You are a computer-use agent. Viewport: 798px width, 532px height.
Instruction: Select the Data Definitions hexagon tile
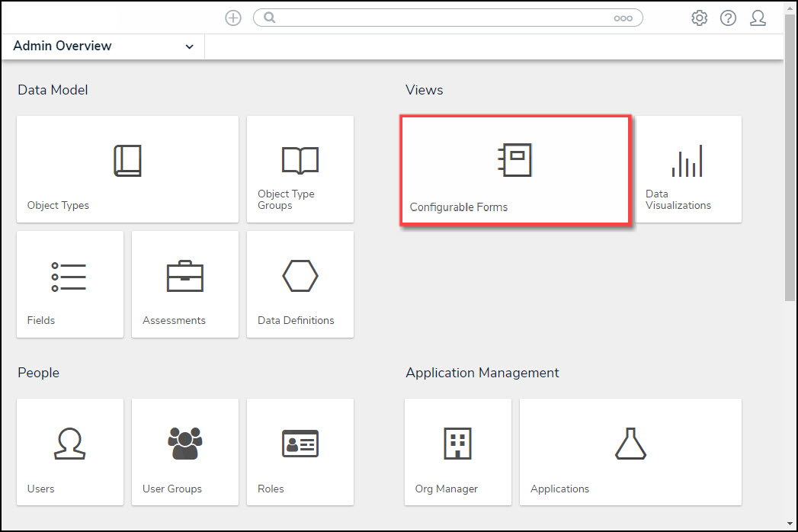(300, 284)
